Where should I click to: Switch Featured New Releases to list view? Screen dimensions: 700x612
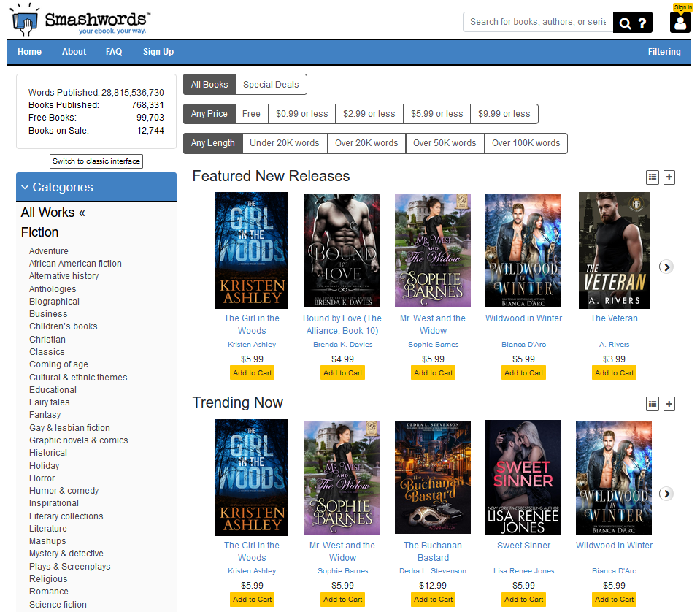tap(652, 177)
